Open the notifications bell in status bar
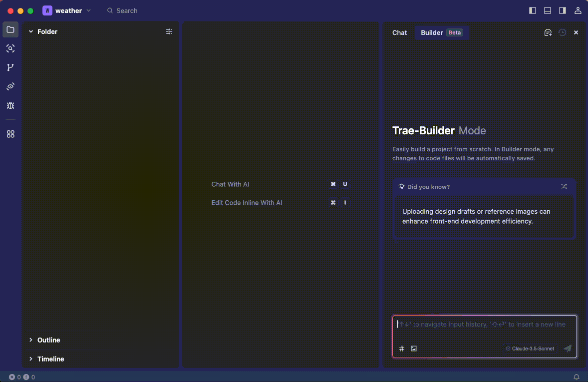This screenshot has width=588, height=382. click(577, 377)
